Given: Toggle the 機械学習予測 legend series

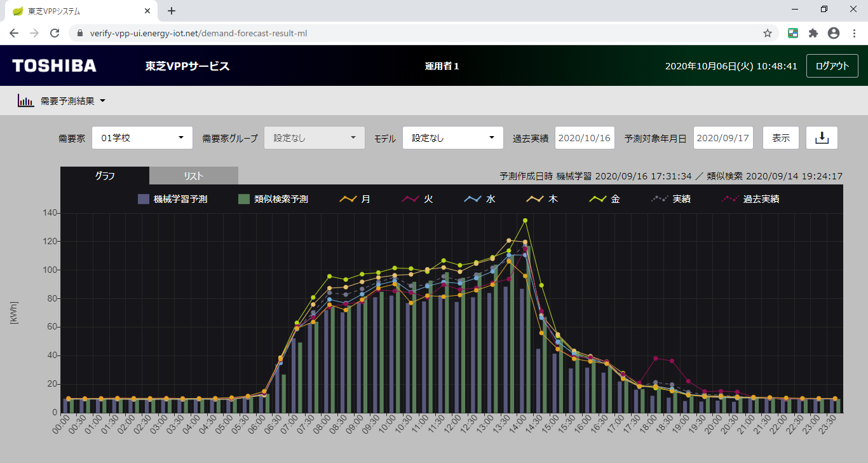Looking at the screenshot, I should click(173, 199).
